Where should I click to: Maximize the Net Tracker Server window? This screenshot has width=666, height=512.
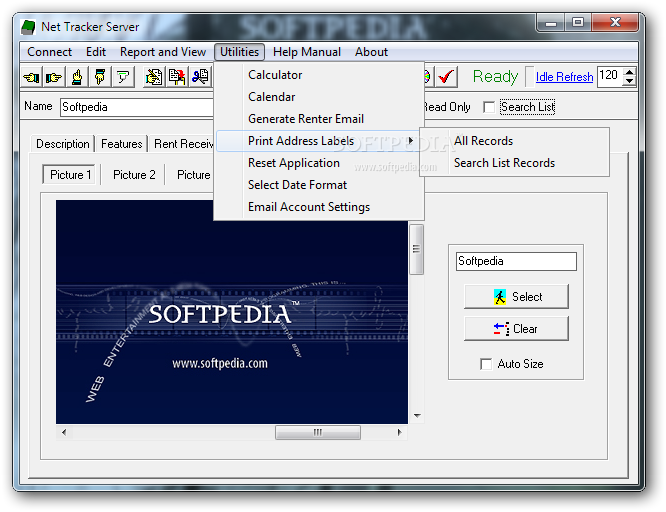(x=578, y=23)
